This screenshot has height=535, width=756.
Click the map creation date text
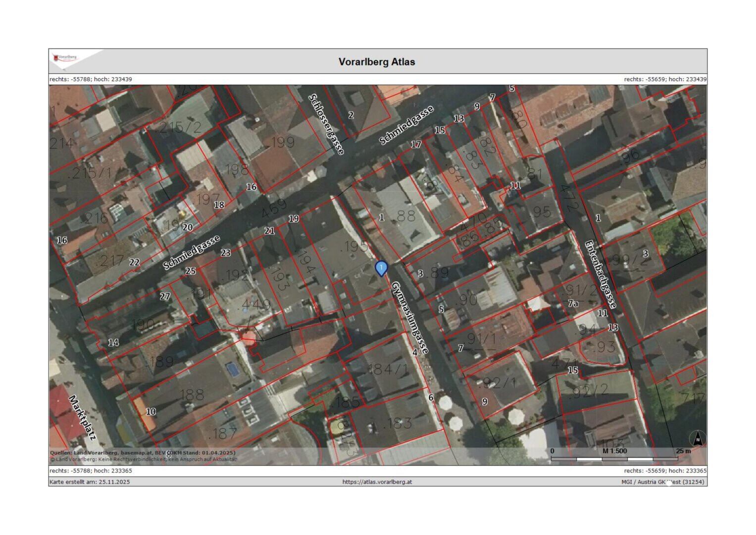[x=90, y=481]
